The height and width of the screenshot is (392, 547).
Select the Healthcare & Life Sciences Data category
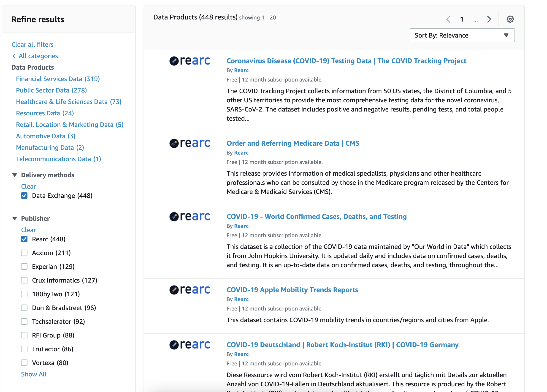[x=69, y=102]
